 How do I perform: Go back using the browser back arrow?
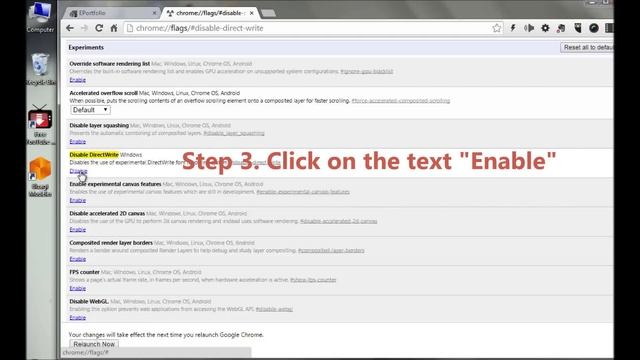coord(70,28)
